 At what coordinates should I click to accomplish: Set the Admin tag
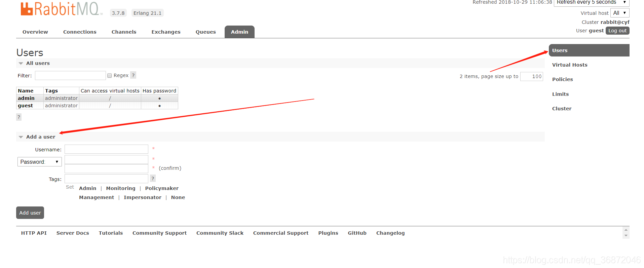[87, 188]
